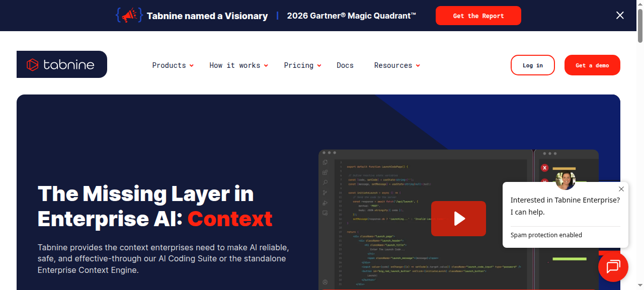
Task: Click the Log in button
Action: (x=533, y=65)
